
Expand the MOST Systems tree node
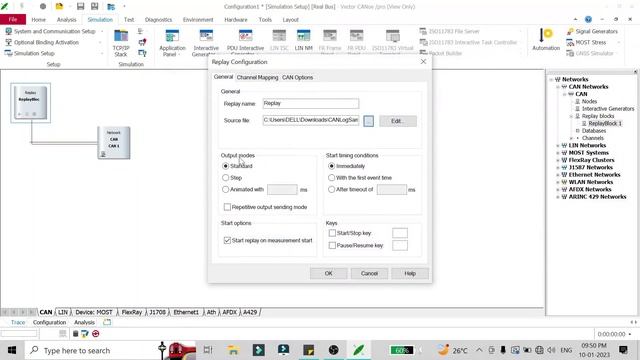558,153
